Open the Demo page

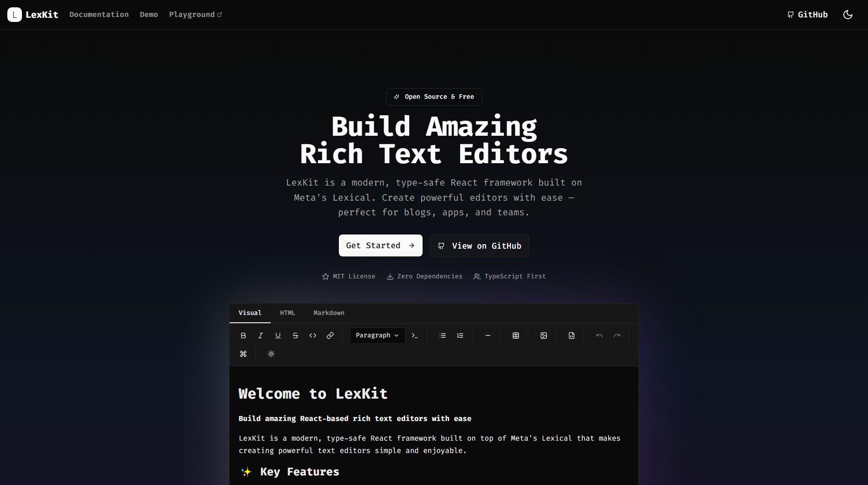149,15
